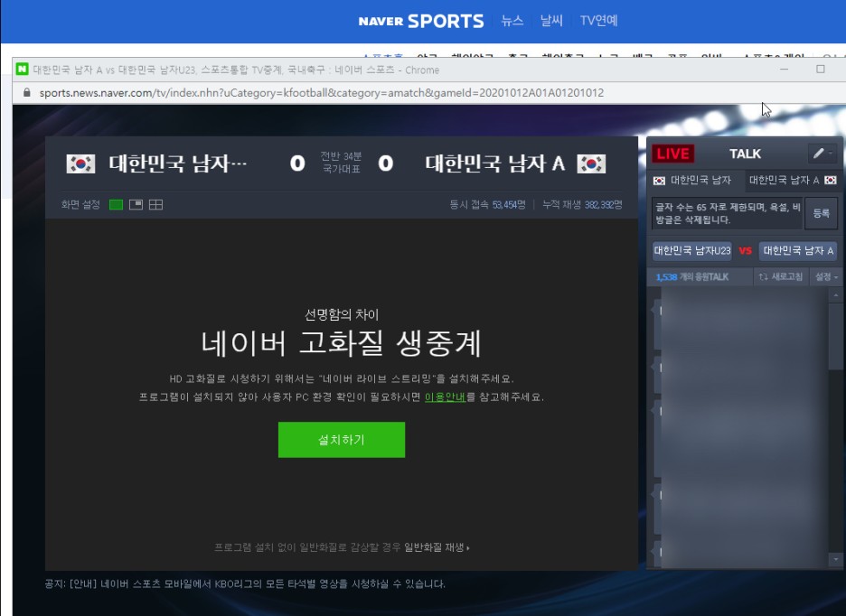Click the 1,538 개의 응원TALK count text
The width and height of the screenshot is (846, 616).
point(692,277)
